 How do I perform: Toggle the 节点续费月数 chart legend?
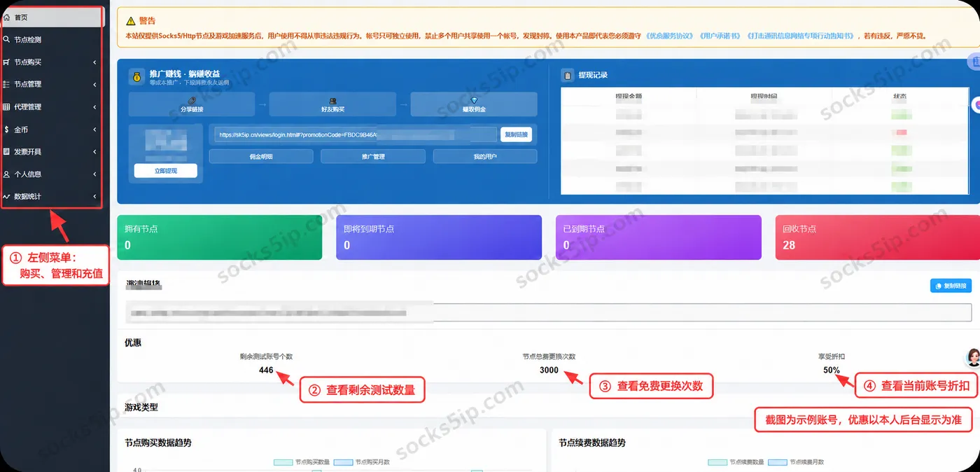point(796,462)
